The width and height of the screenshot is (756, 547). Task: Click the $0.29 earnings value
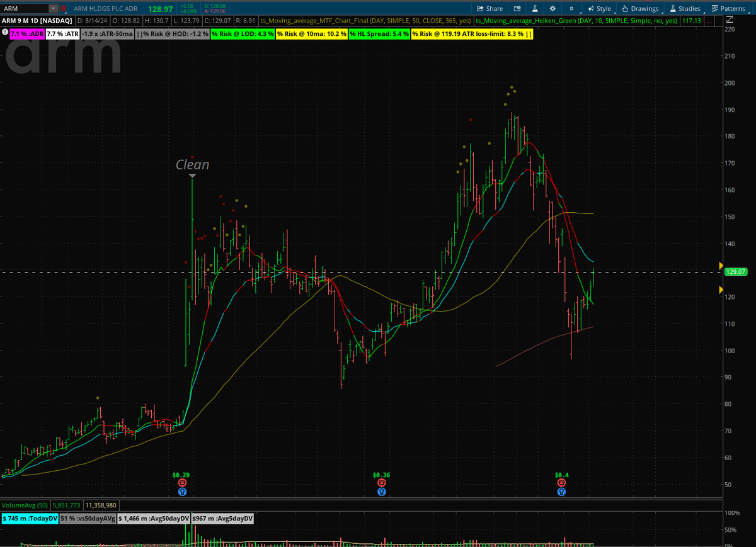point(181,475)
